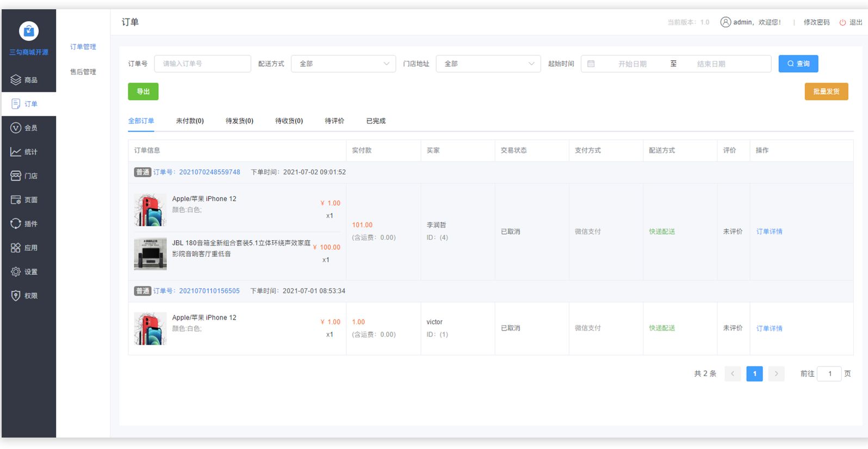Click the 开始日期 start date field
This screenshot has height=449, width=868.
click(632, 64)
